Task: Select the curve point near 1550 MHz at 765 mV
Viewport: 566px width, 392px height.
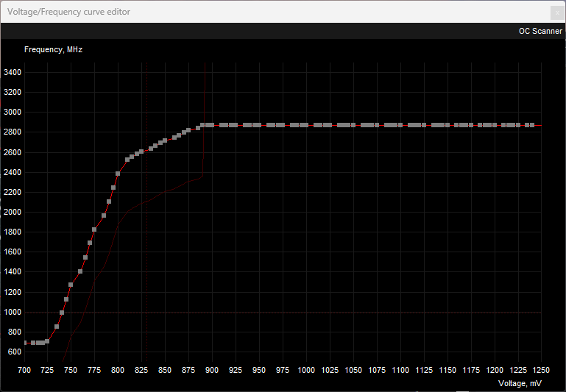Action: click(x=85, y=257)
